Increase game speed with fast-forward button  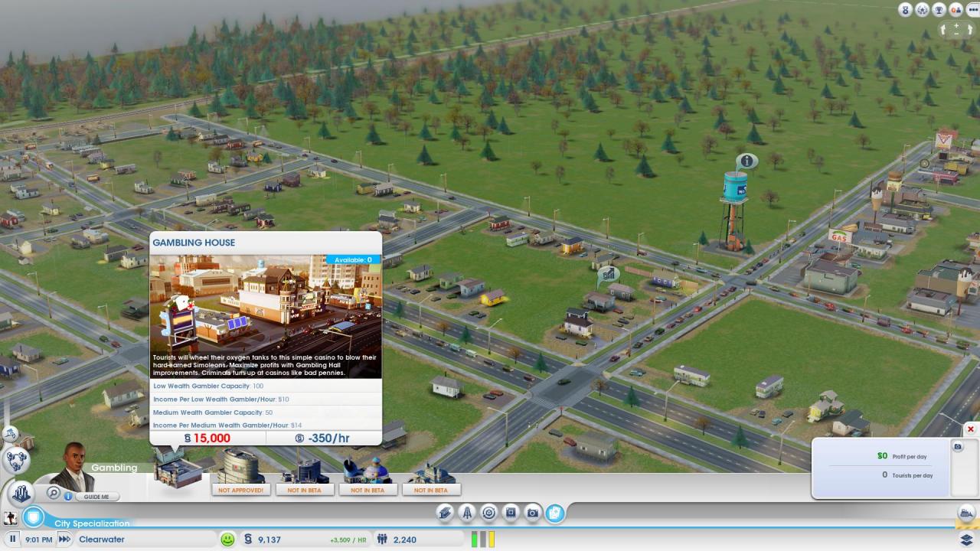click(65, 540)
